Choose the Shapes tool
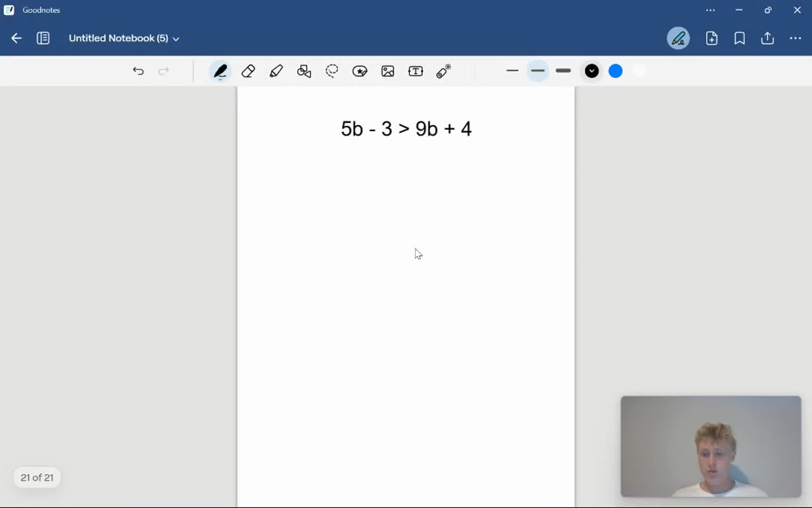This screenshot has width=812, height=508. click(x=304, y=71)
